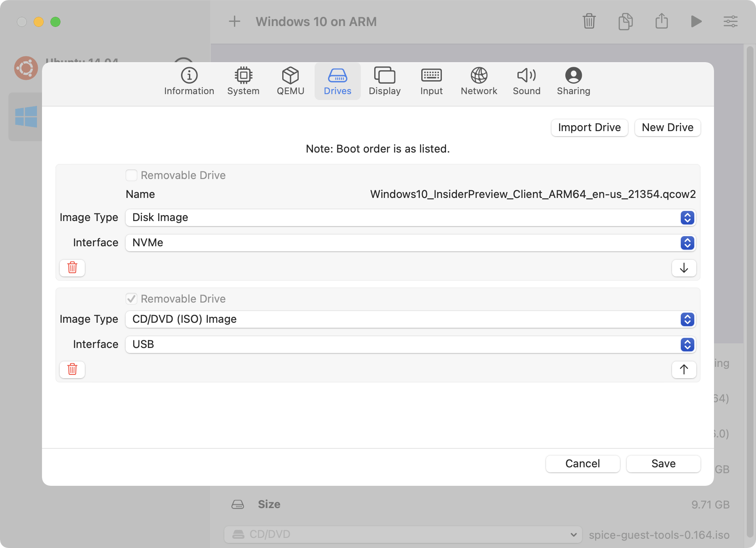Start the Windows 10 on ARM VM
Viewport: 756px width, 548px height.
[696, 21]
